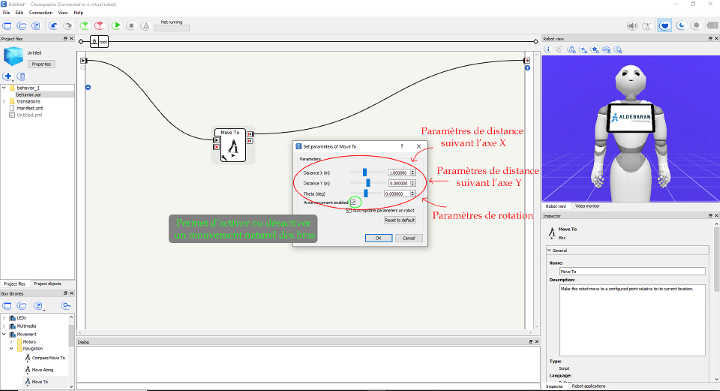The width and height of the screenshot is (720, 391).
Task: Click the Reset to default button
Action: (x=399, y=220)
